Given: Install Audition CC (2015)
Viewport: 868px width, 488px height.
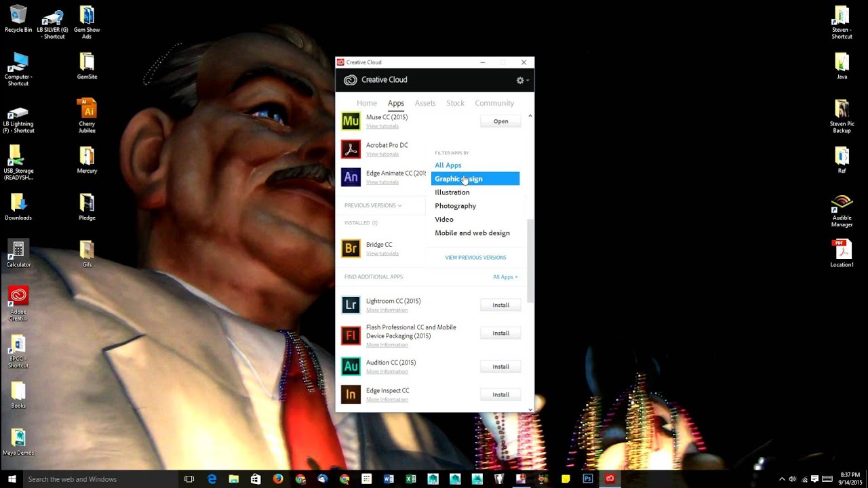Looking at the screenshot, I should [x=500, y=367].
